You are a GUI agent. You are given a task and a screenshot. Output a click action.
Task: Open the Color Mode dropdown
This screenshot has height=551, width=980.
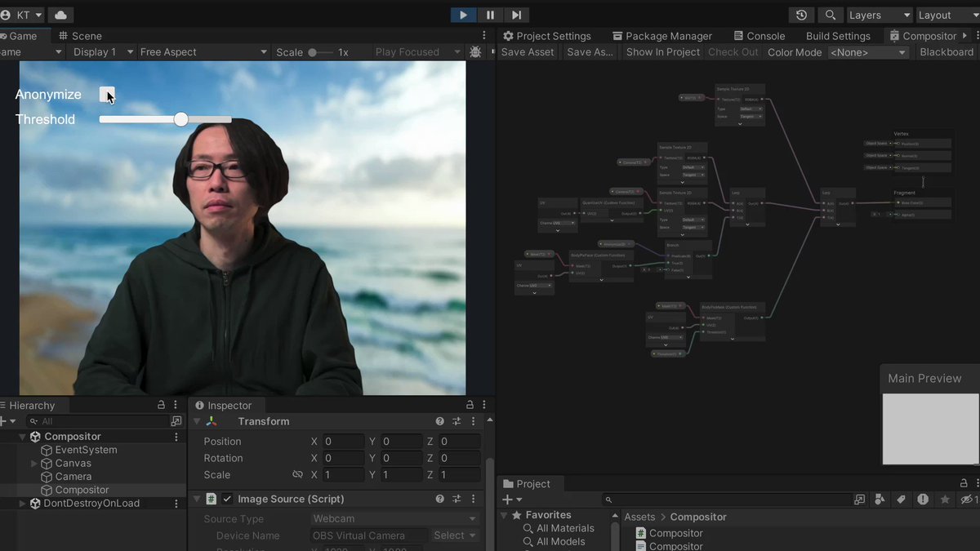click(868, 51)
